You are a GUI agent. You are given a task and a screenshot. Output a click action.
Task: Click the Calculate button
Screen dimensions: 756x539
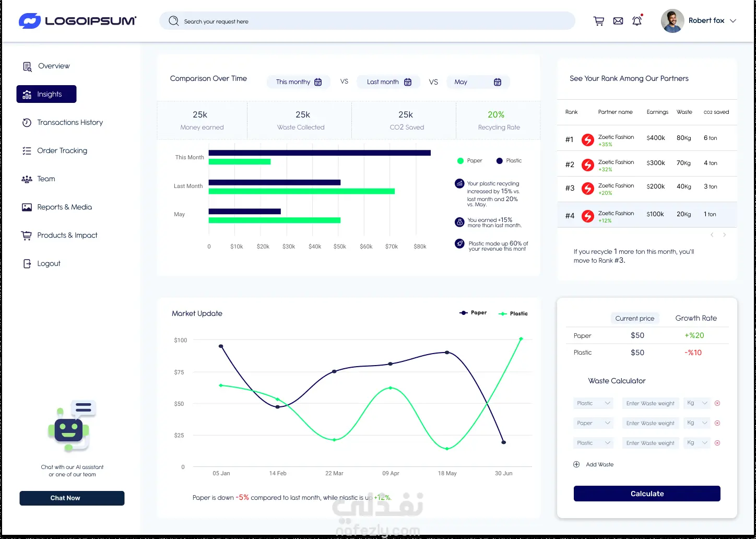click(x=647, y=494)
